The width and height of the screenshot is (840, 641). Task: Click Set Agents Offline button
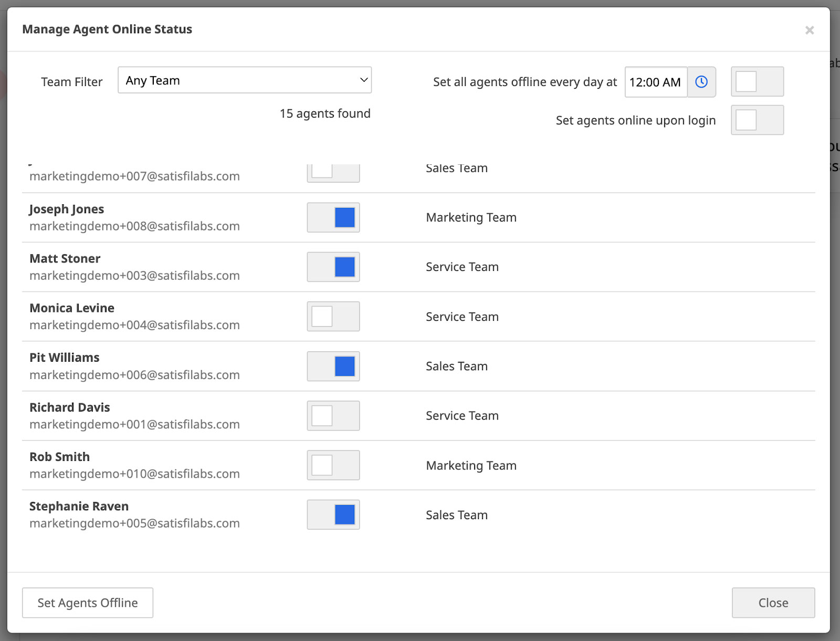[x=88, y=603]
